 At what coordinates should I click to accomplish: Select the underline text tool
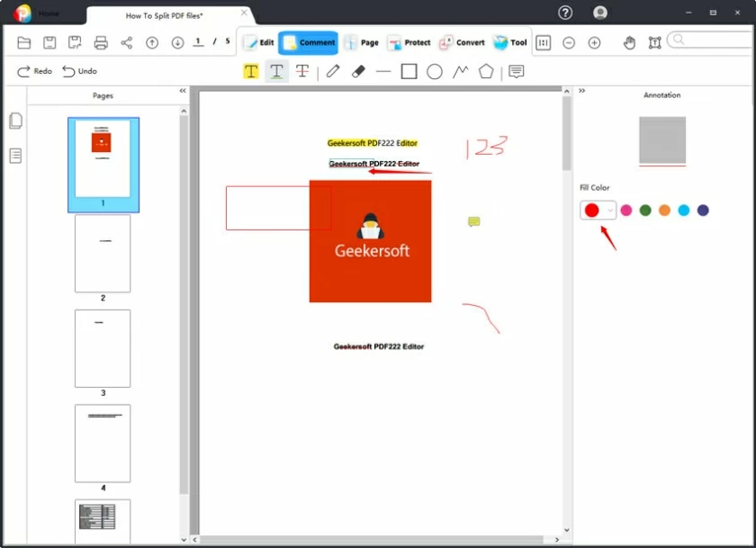pyautogui.click(x=276, y=71)
